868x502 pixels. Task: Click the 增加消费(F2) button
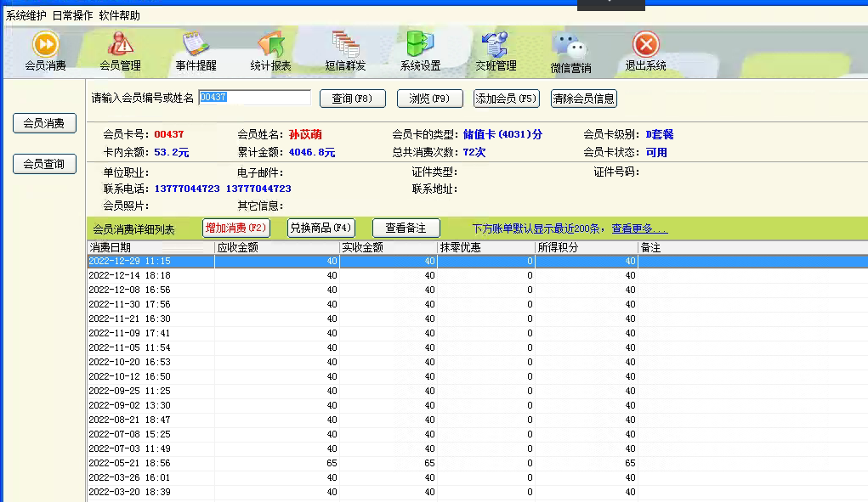pos(235,228)
